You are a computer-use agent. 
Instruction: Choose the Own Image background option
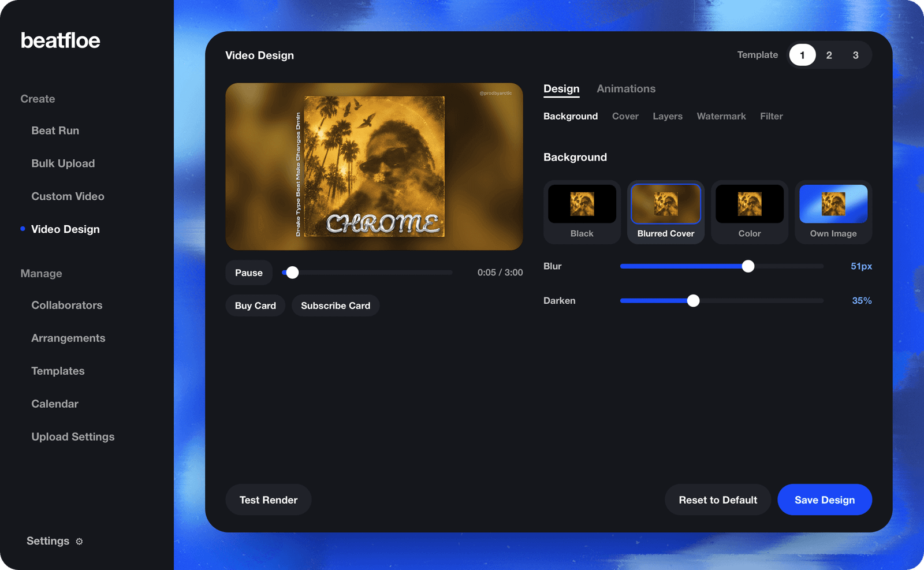833,212
